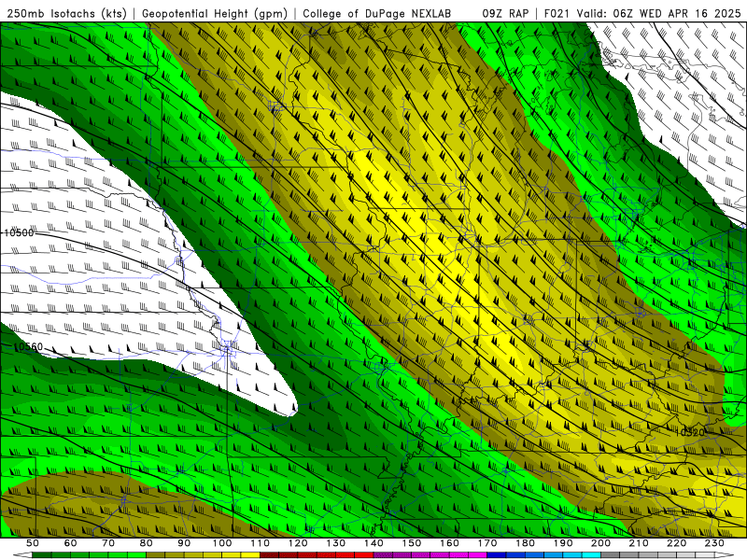Click the right arrow end of the color bar
This screenshot has height=560, width=747.
pos(724,555)
